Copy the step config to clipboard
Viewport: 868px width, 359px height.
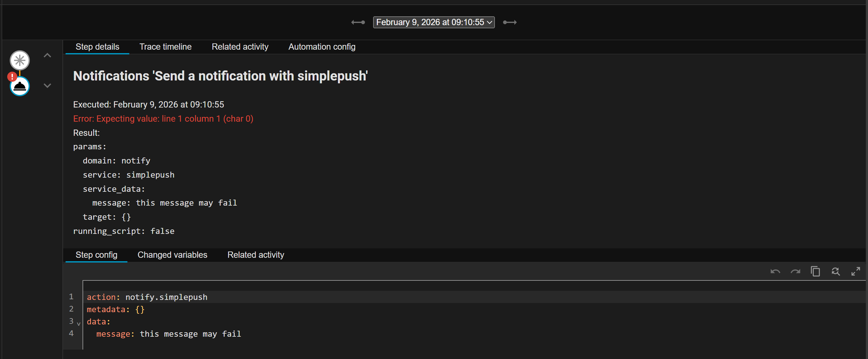click(x=815, y=272)
